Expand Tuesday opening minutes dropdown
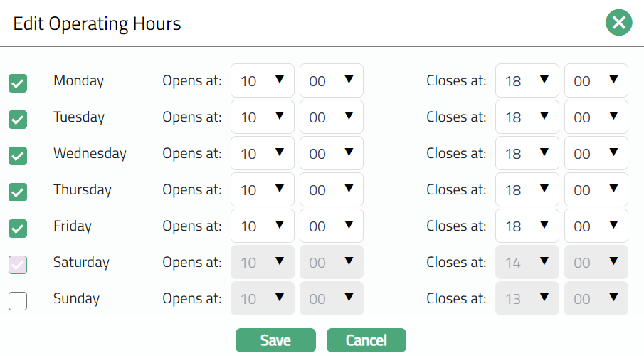 pyautogui.click(x=331, y=117)
